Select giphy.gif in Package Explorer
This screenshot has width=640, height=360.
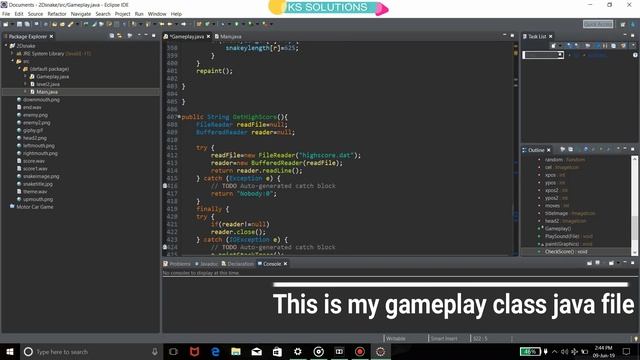[33, 130]
